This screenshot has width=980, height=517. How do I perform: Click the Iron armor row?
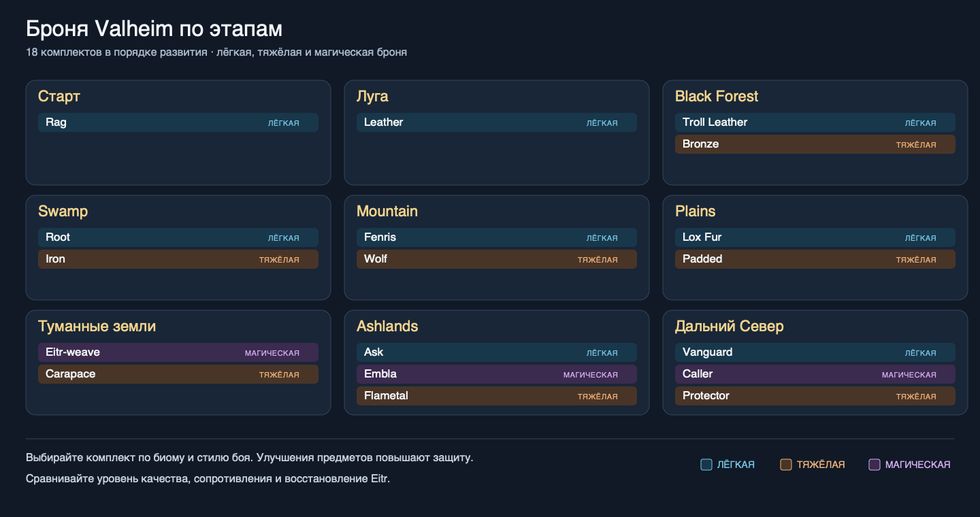(x=178, y=259)
